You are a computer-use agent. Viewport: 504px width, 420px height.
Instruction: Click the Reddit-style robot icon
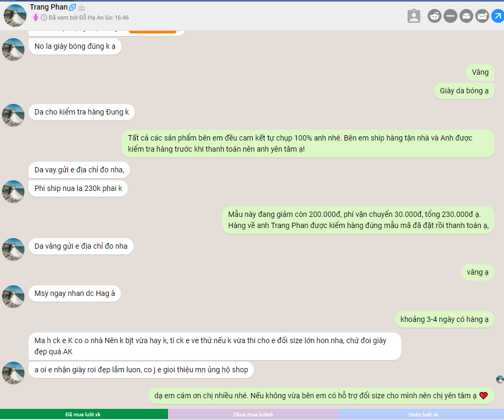(x=435, y=16)
